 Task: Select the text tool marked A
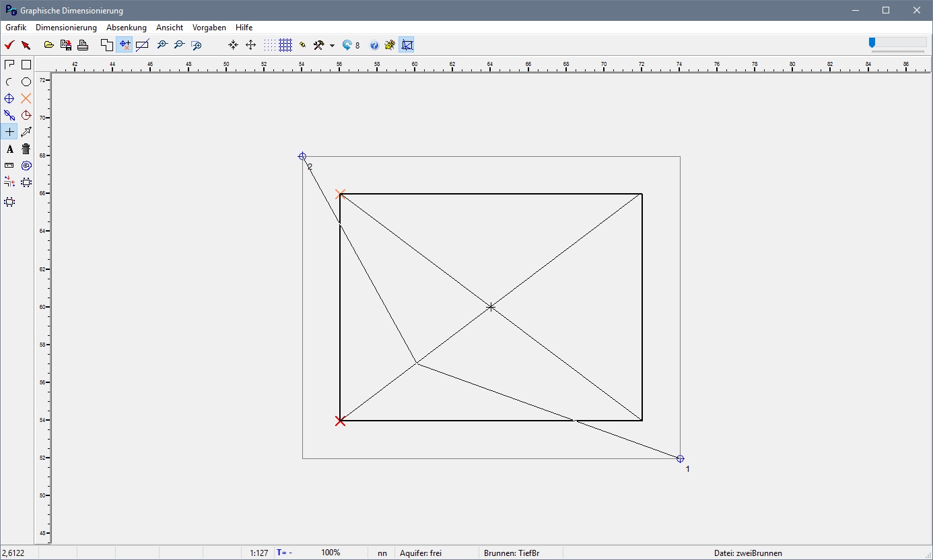click(9, 149)
